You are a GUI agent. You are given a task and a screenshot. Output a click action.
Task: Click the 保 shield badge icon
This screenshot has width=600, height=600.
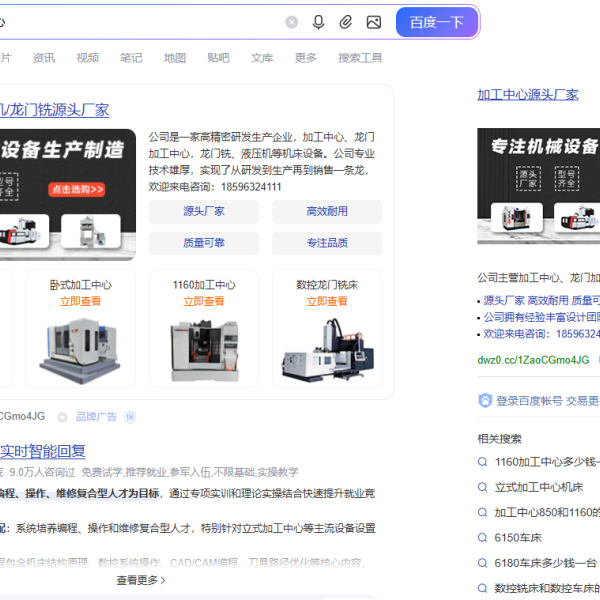click(130, 417)
